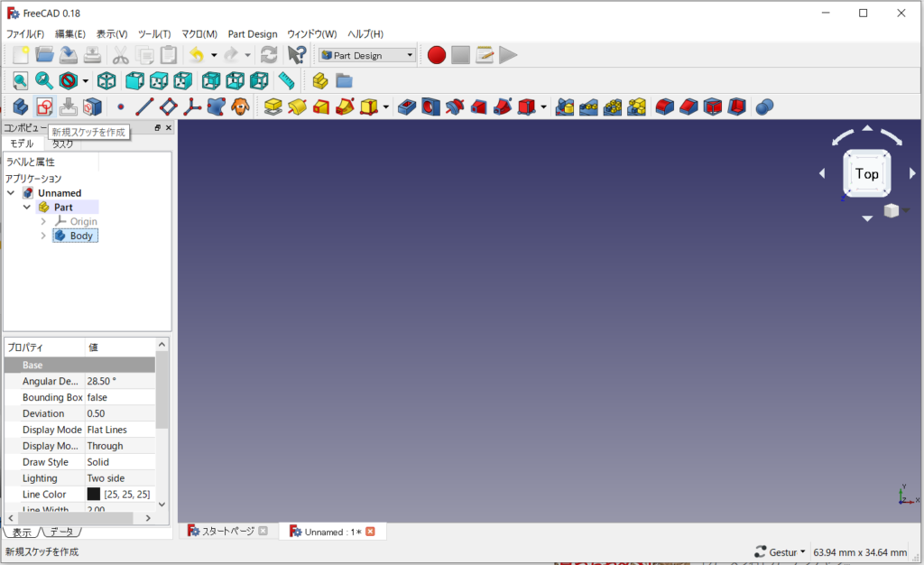Click the What's This help cursor icon
The width and height of the screenshot is (924, 565).
(296, 55)
